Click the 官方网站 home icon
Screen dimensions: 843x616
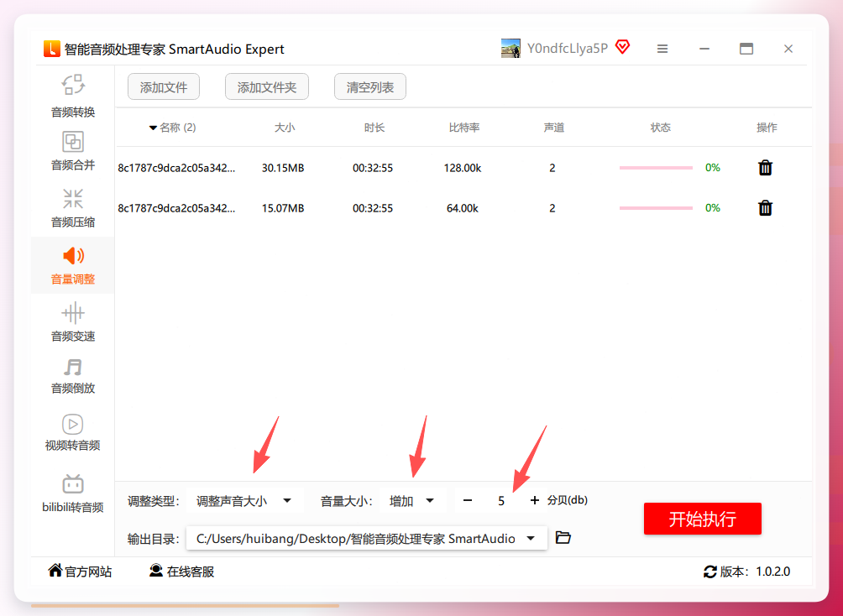click(x=55, y=571)
